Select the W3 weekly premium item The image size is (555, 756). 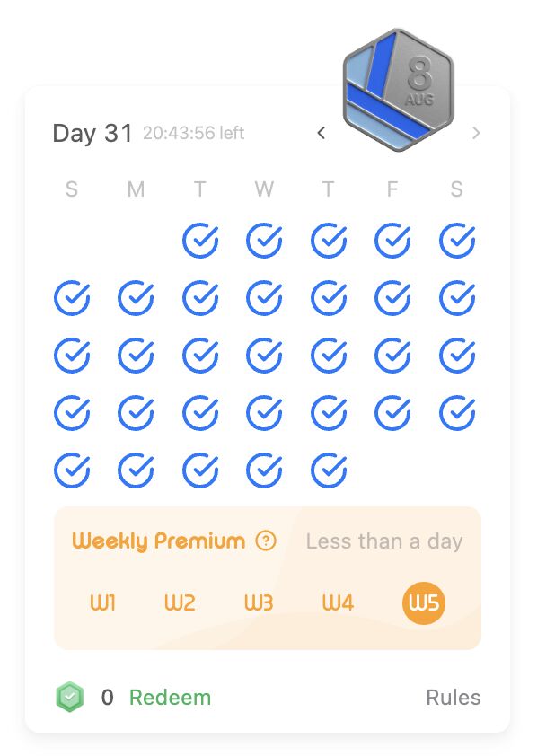coord(259,602)
